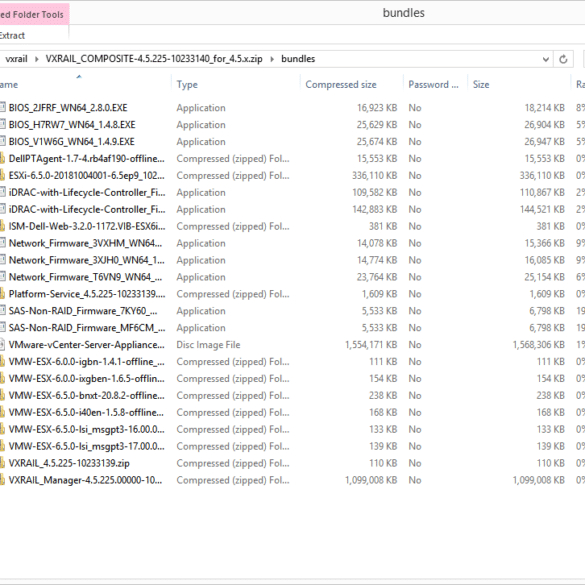
Task: Open the address bar history dropdown arrow
Action: pos(545,59)
